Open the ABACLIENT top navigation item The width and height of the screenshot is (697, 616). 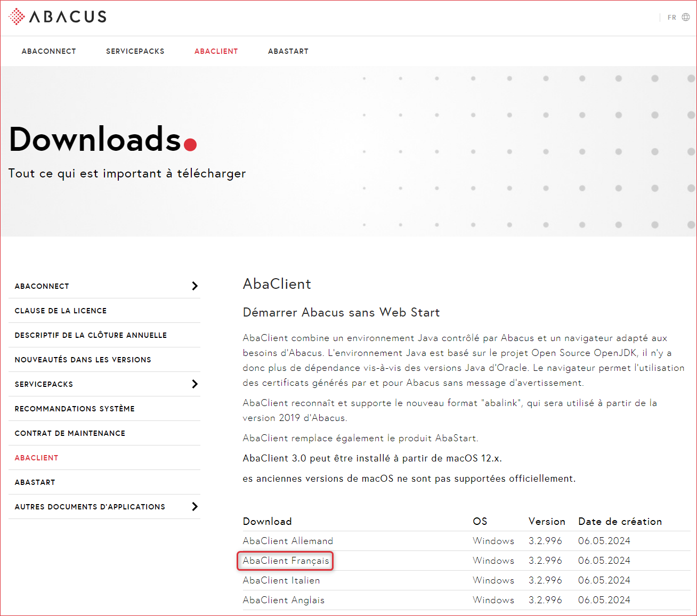coord(216,51)
